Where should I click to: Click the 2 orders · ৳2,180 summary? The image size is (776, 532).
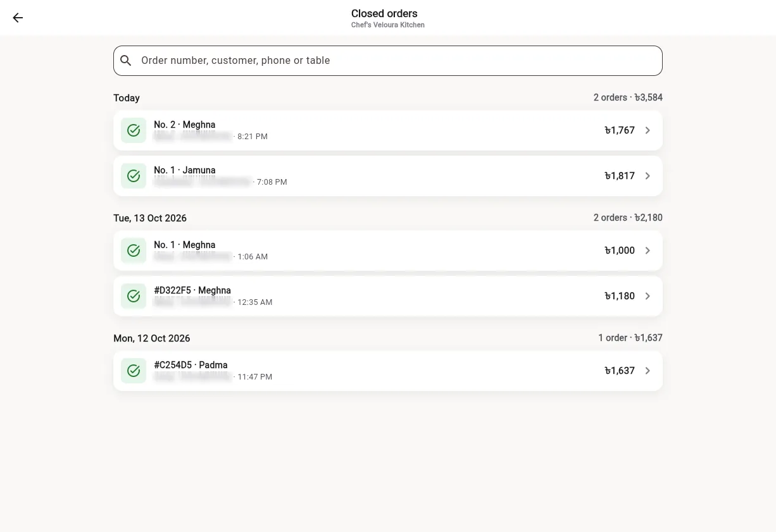[628, 218]
